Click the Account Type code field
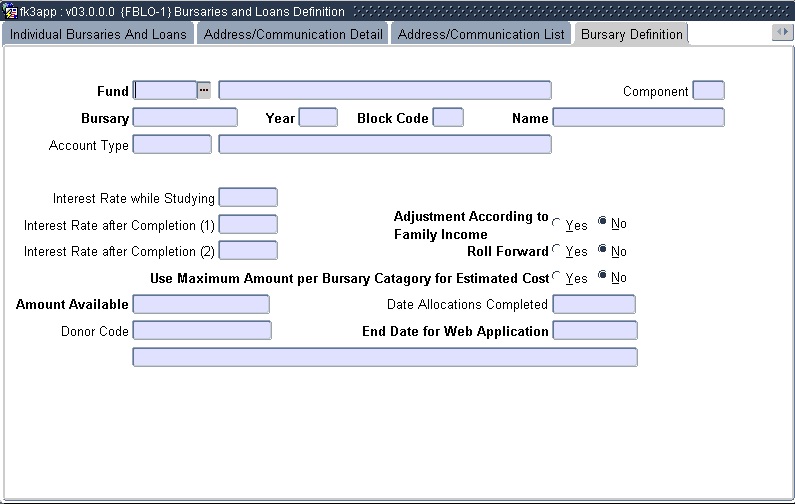Image resolution: width=795 pixels, height=504 pixels. [172, 145]
